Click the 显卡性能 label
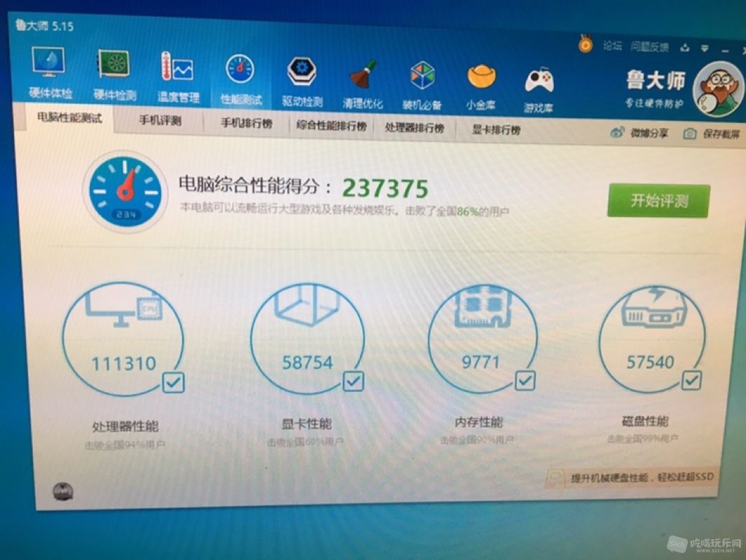This screenshot has height=560, width=746. (x=306, y=423)
